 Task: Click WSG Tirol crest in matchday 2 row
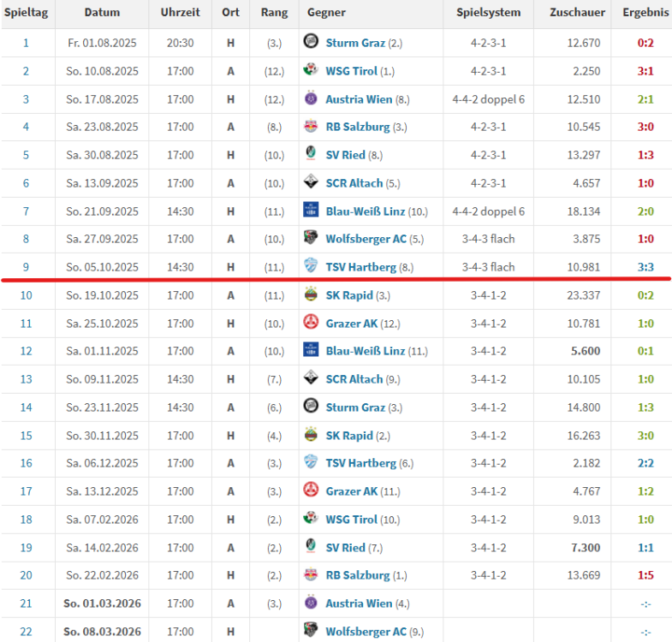click(x=312, y=71)
